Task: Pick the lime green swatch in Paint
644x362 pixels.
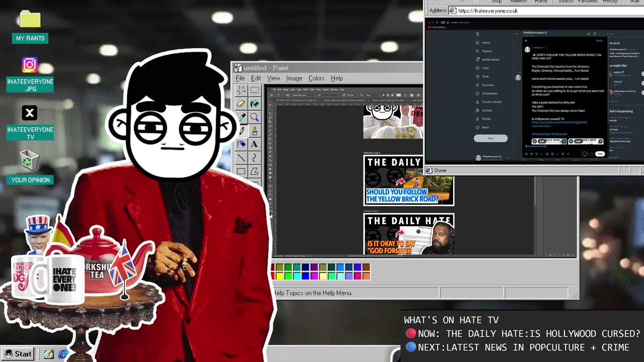Action: tap(288, 276)
